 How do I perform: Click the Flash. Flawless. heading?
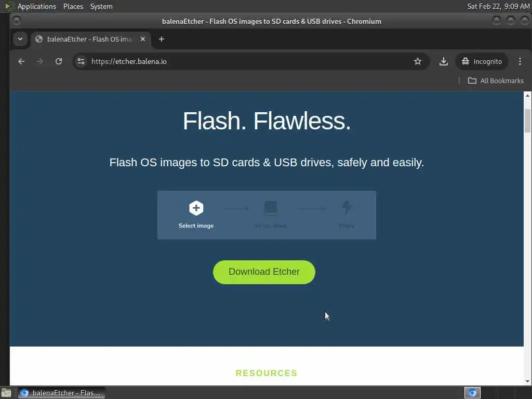tap(267, 121)
